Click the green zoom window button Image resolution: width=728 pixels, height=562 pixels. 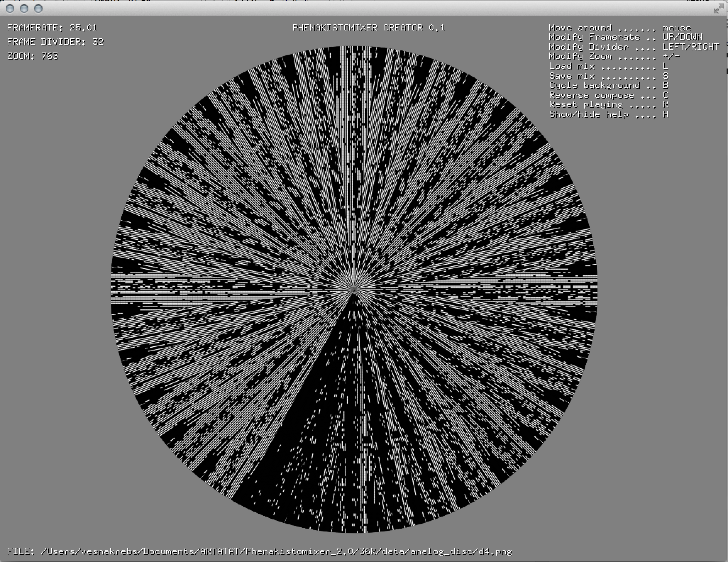click(38, 9)
